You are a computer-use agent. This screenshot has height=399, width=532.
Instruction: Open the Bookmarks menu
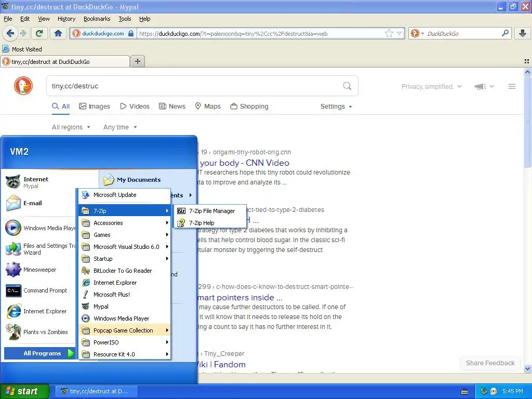[97, 19]
